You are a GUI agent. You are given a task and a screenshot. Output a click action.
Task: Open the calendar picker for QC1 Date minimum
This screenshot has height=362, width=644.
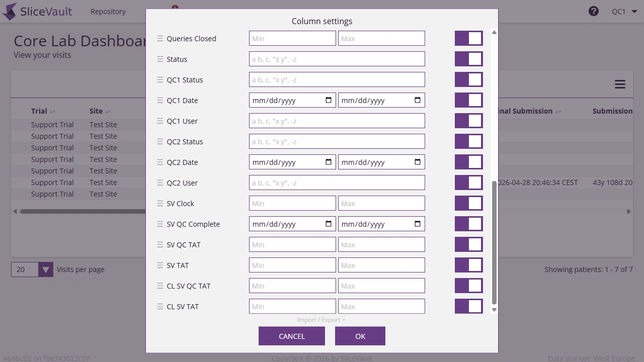pos(329,100)
